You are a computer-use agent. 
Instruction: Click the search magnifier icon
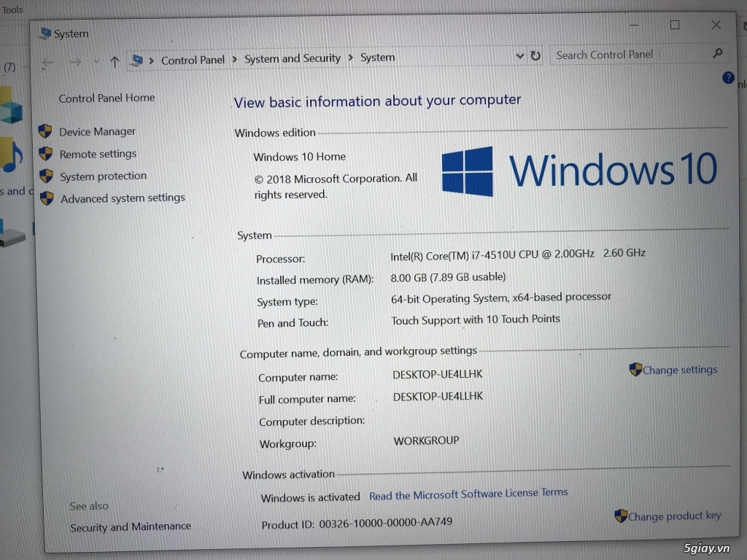[x=716, y=54]
